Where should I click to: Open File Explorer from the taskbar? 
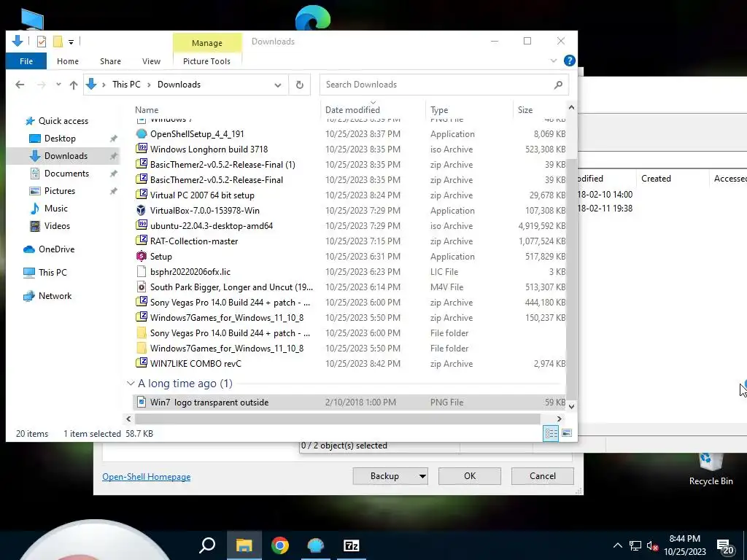[244, 545]
